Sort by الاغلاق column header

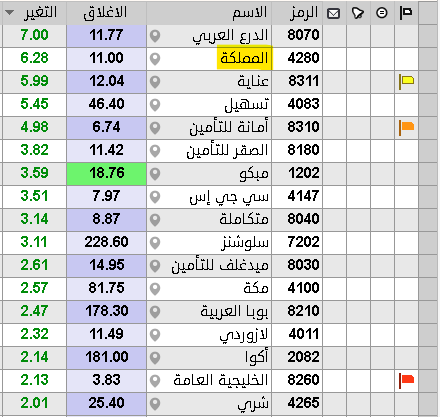[x=105, y=13]
